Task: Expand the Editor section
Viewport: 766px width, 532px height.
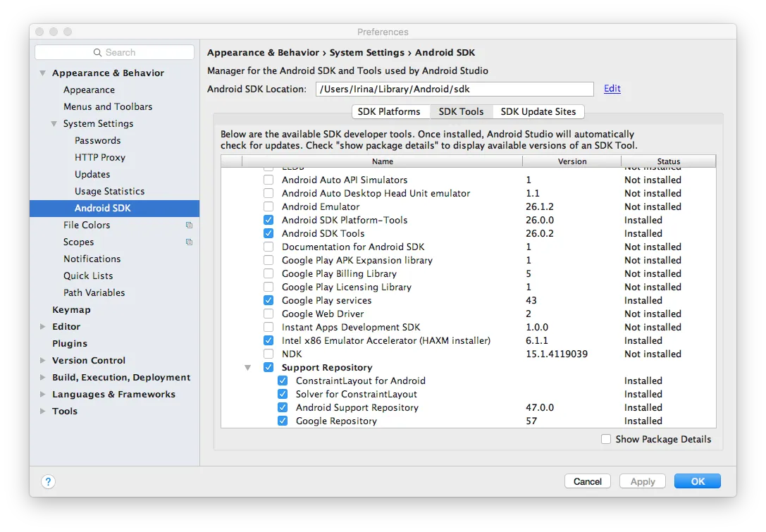Action: (x=43, y=326)
